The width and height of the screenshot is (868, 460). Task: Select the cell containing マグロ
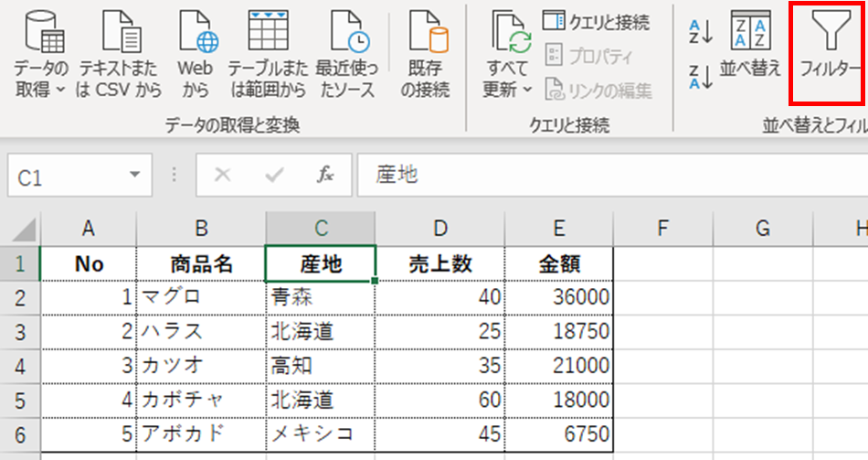coord(201,296)
